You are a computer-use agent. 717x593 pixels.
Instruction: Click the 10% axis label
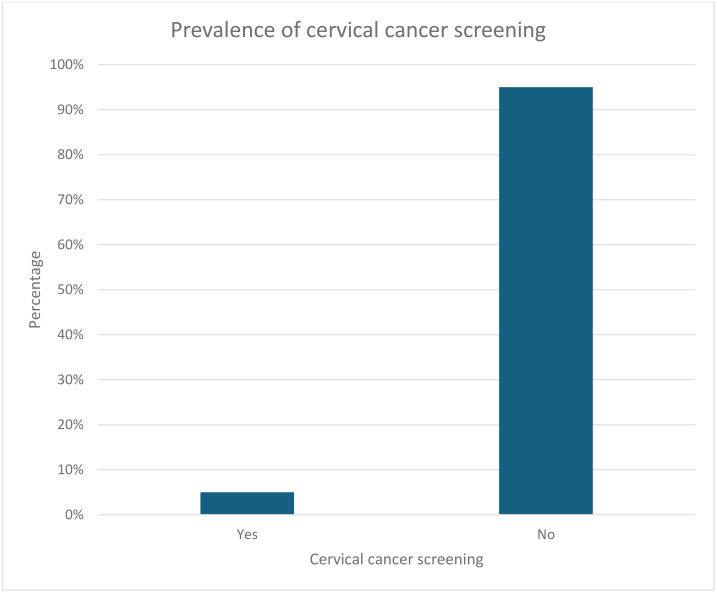70,470
